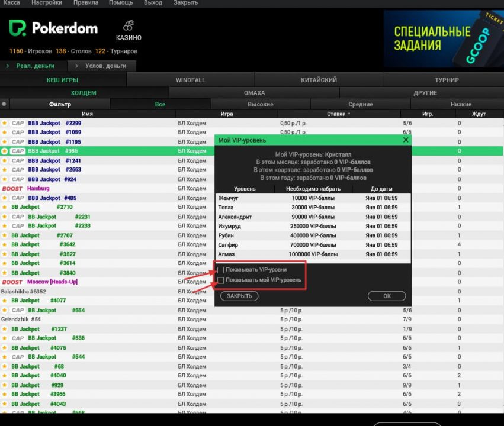This screenshot has width=504, height=426.
Task: Toggle the round indicator beside Фильтр
Action: coord(4,104)
